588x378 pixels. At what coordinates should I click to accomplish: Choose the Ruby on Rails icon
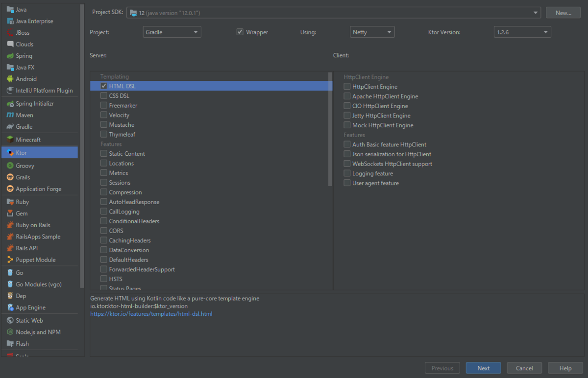pos(10,225)
